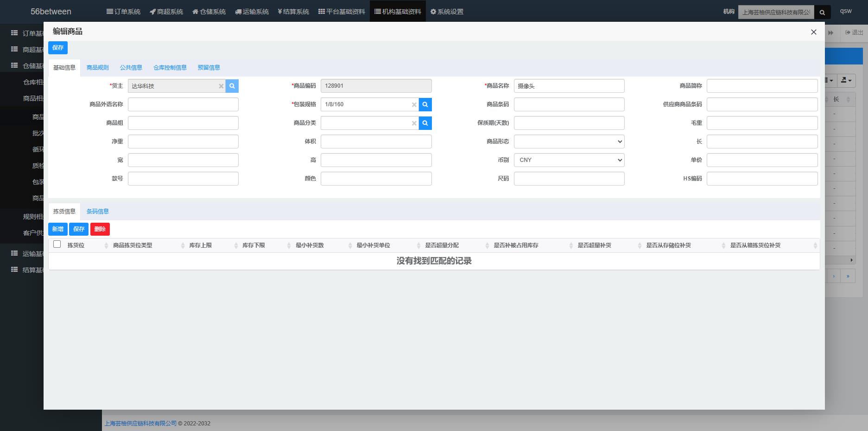The height and width of the screenshot is (431, 868).
Task: Open the 包装规格 search lookup
Action: [425, 104]
